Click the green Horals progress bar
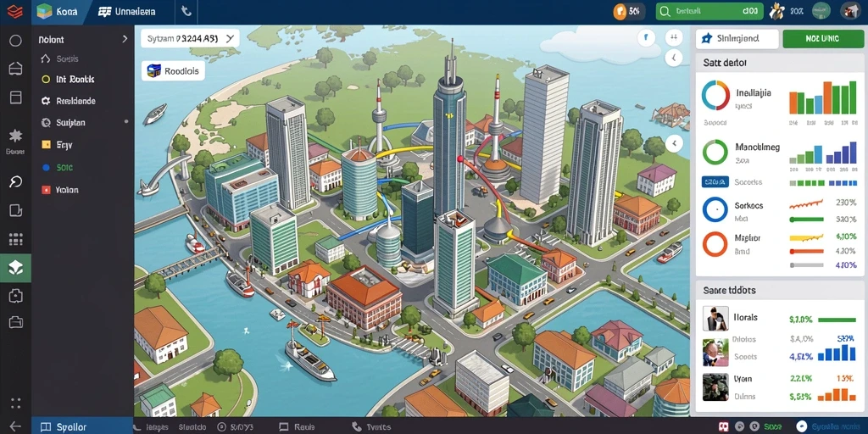868x434 pixels. tap(837, 320)
